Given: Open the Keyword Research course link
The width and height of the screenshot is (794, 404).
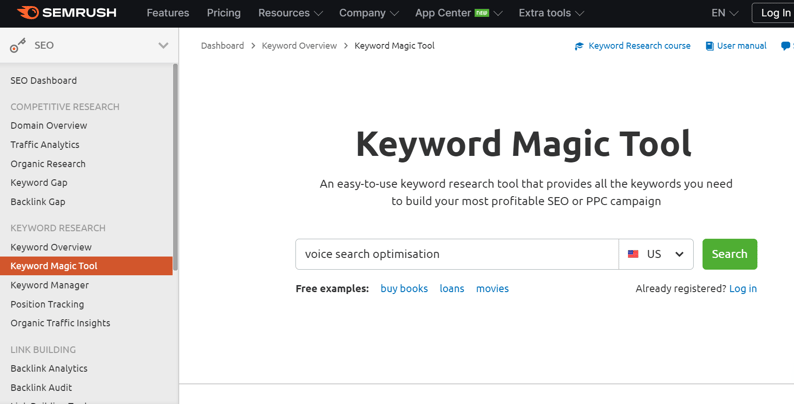Looking at the screenshot, I should (639, 46).
